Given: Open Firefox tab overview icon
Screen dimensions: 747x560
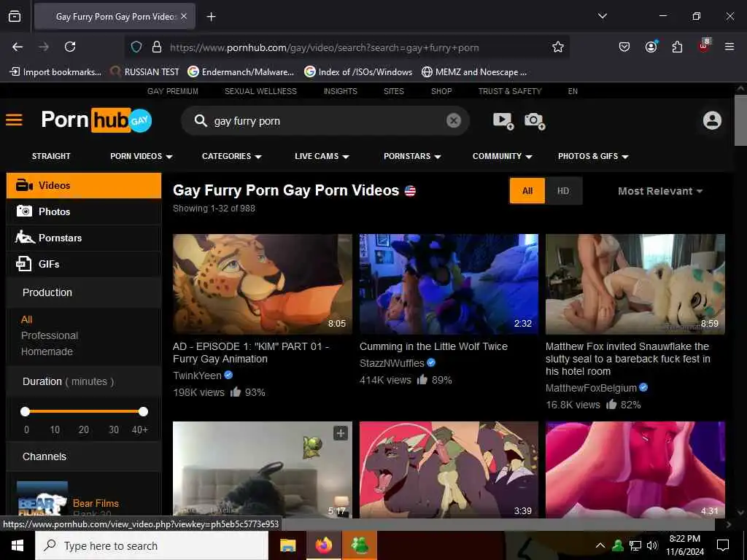Looking at the screenshot, I should pos(15,16).
